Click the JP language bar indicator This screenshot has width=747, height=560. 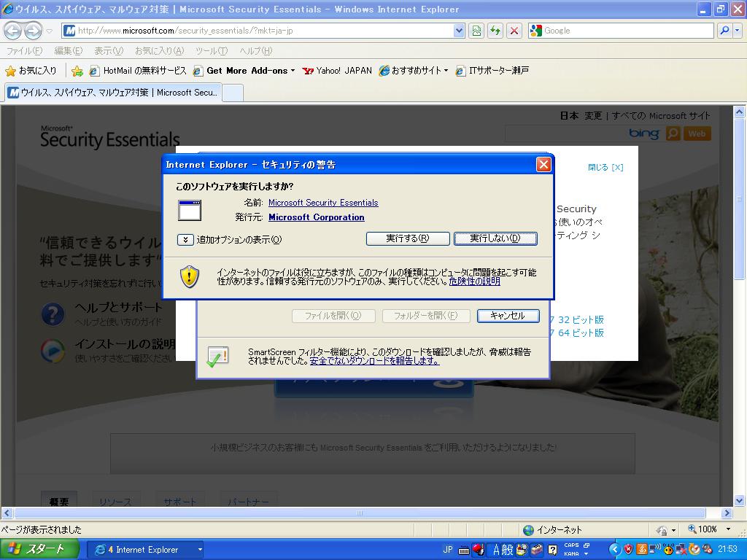click(x=448, y=549)
